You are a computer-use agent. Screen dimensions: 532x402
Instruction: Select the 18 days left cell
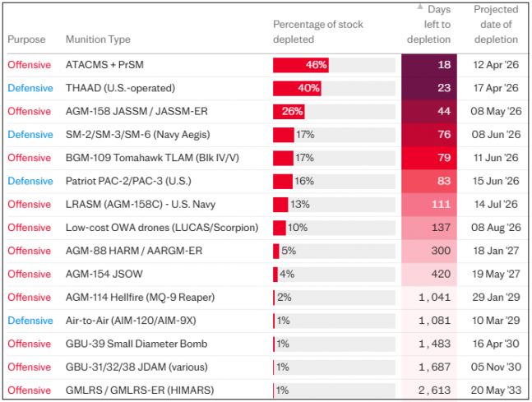tap(429, 65)
